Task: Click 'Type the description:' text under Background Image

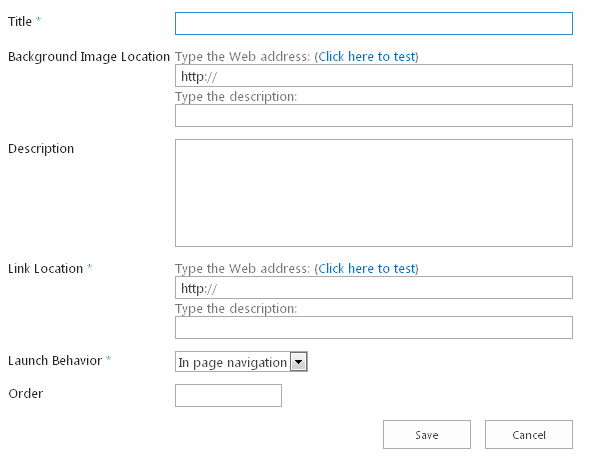Action: click(236, 96)
